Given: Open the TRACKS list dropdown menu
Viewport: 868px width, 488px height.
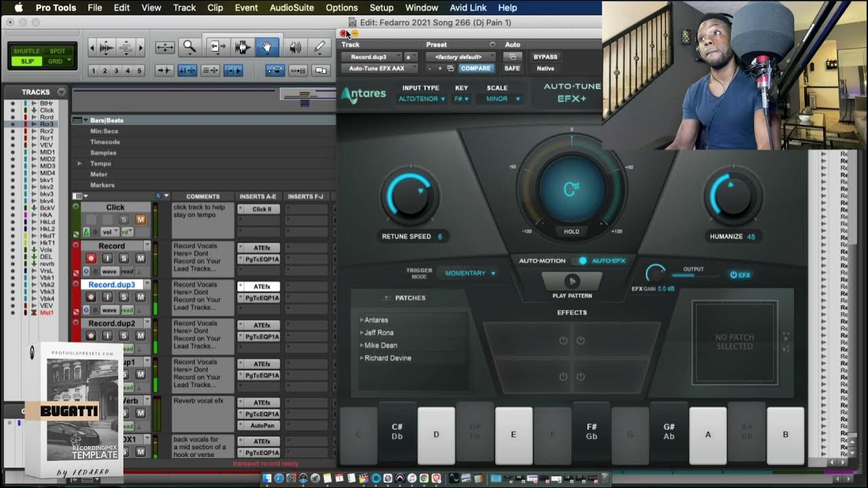Looking at the screenshot, I should pos(62,92).
